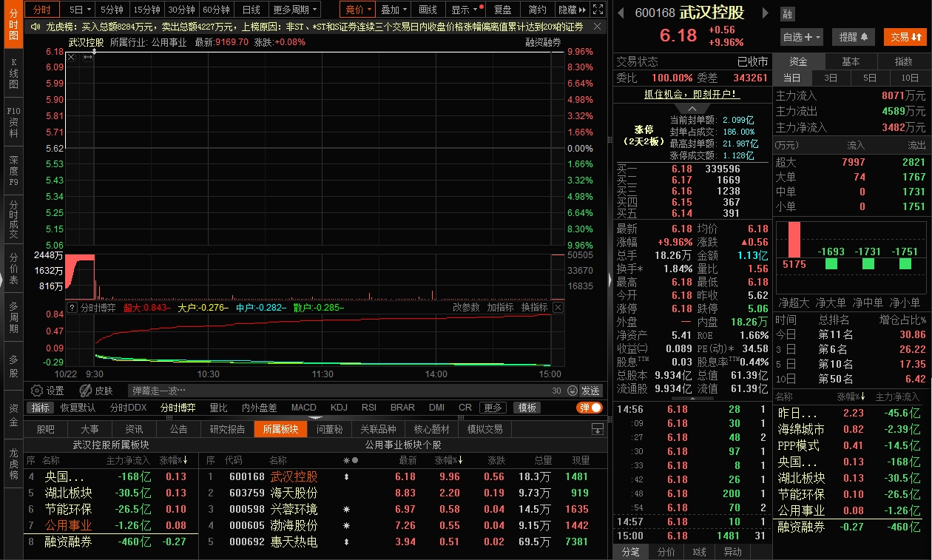
Task: Switch to 异动 bottom tab
Action: pyautogui.click(x=732, y=552)
